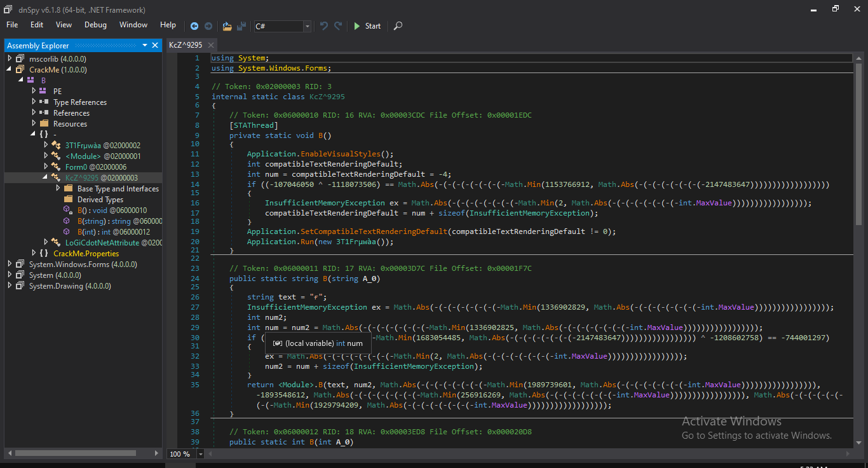Click the Navigate Forward arrow icon

pyautogui.click(x=208, y=26)
